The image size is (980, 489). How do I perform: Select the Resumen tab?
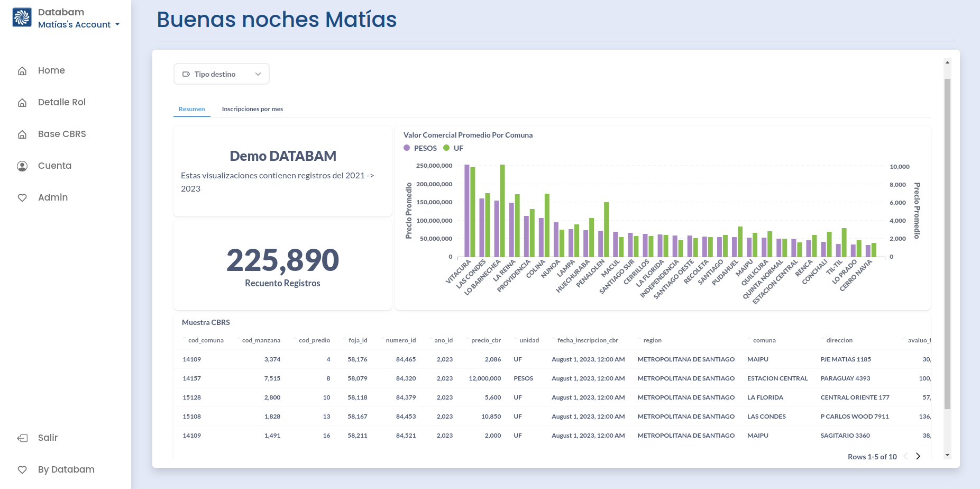point(191,109)
